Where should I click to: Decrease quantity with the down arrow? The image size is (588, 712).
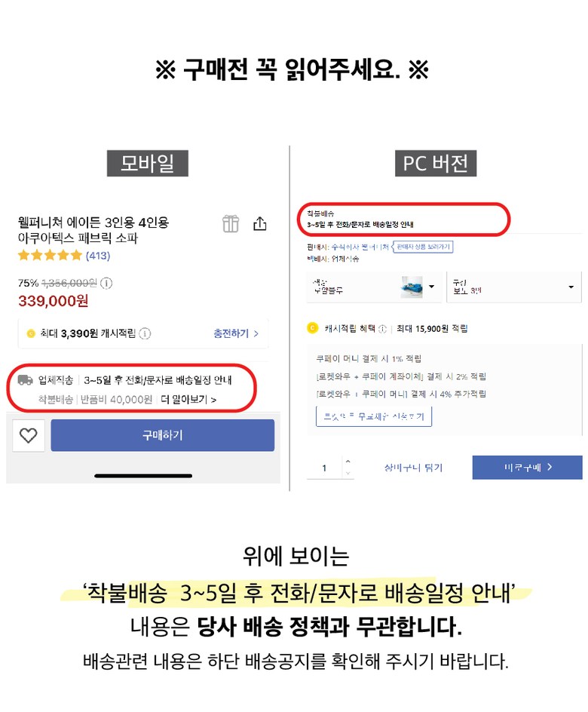coord(348,473)
